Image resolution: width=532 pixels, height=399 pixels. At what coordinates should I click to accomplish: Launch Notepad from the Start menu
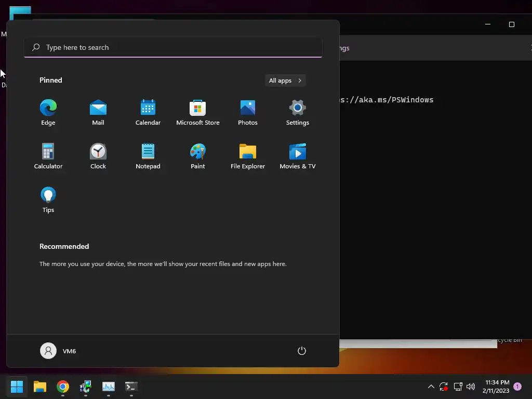click(x=148, y=156)
